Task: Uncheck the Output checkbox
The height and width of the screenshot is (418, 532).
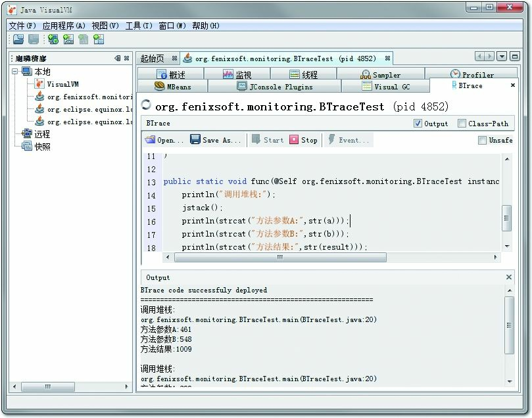Action: pyautogui.click(x=418, y=124)
